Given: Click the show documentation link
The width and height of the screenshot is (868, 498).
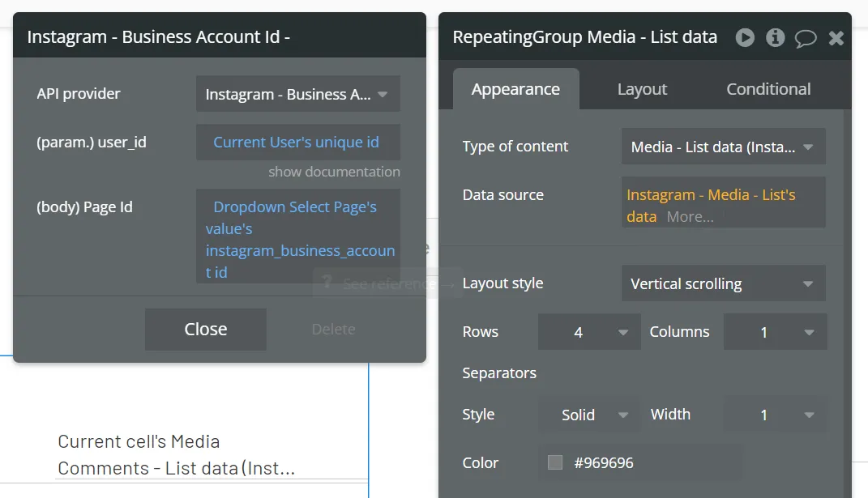Looking at the screenshot, I should [335, 172].
